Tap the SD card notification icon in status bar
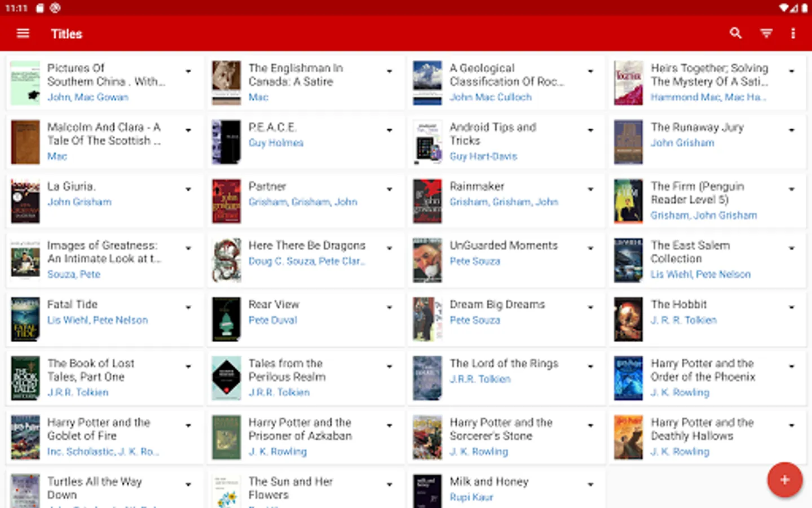The image size is (812, 508). (39, 8)
